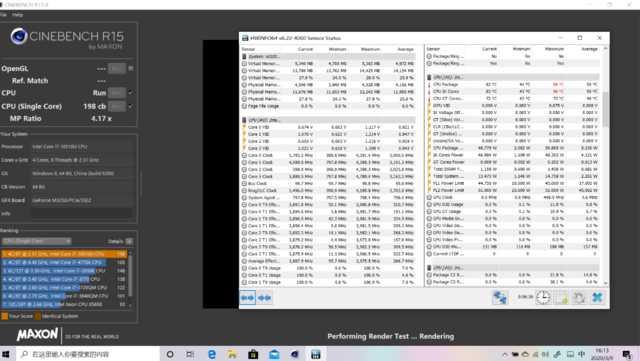Click the PL1 Power Limit sensor row
Screen dimensions: 640x361
pos(513,184)
